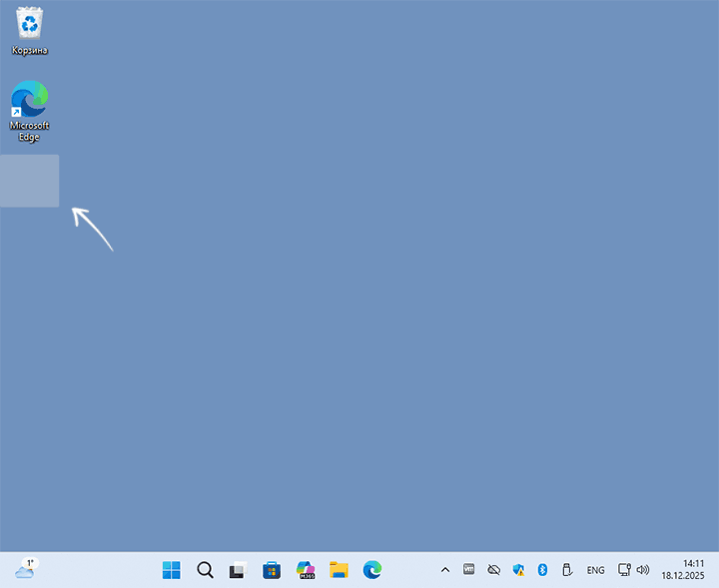Click Safely Remove Hardware USB icon
719x588 pixels.
point(566,570)
